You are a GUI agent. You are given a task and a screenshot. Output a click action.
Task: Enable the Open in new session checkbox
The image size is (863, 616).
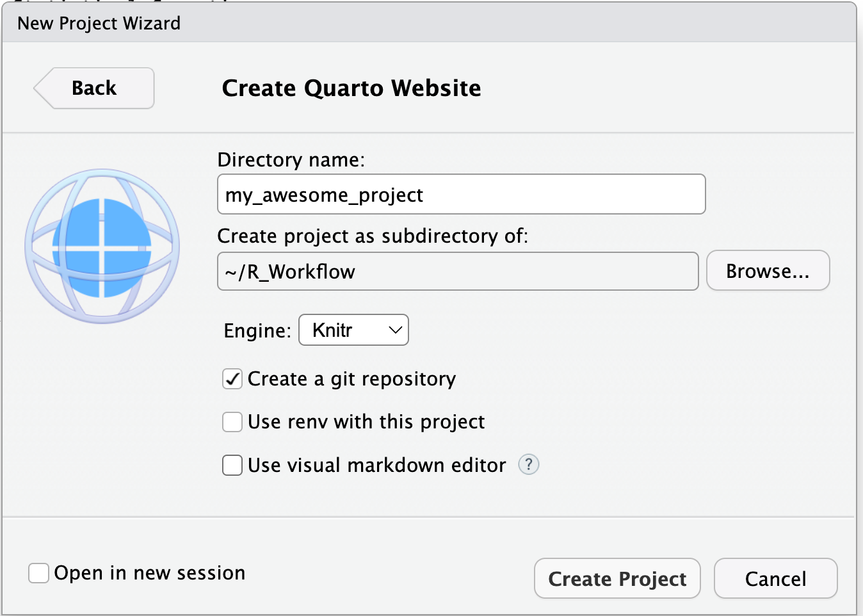(x=39, y=573)
